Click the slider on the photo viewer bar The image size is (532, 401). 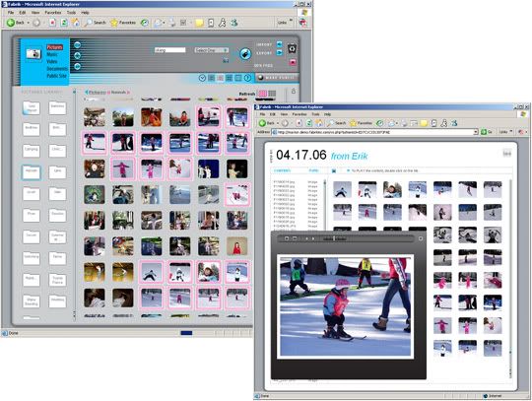(x=334, y=238)
